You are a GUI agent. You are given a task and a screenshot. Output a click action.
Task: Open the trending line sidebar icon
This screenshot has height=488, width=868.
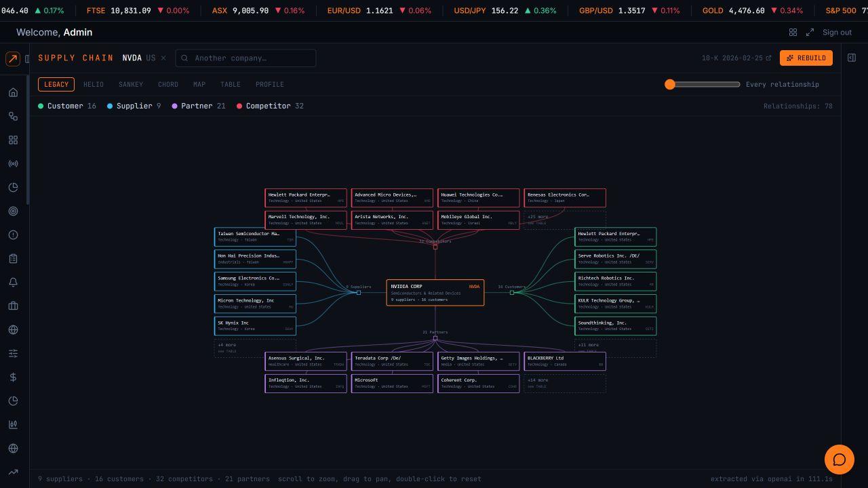(13, 472)
